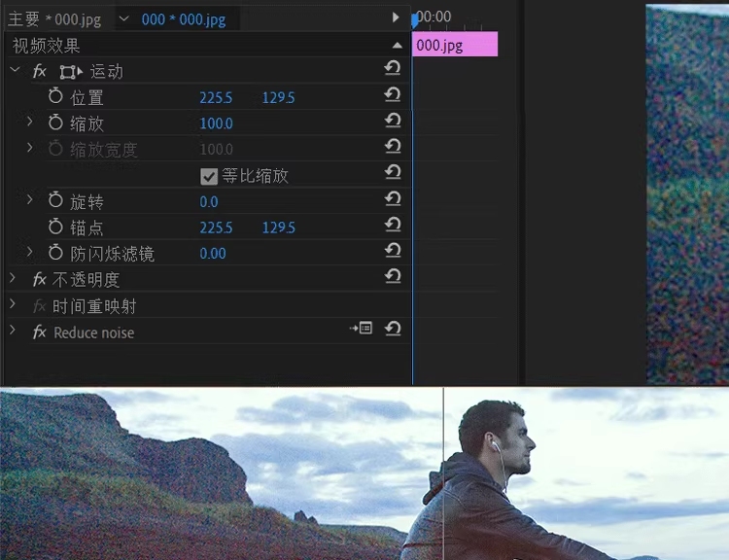Toggle 等比缩放 uniform scale checkbox

(209, 176)
